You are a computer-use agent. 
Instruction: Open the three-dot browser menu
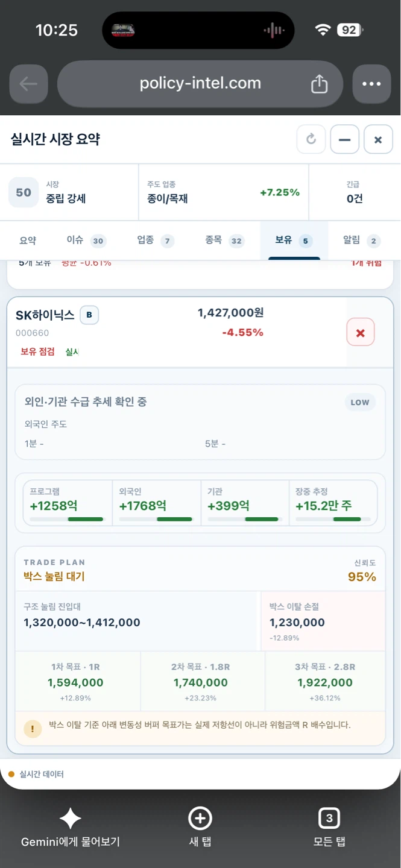[371, 84]
